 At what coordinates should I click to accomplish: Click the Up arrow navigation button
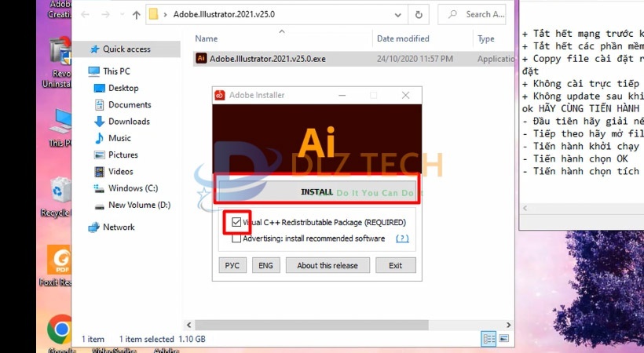pyautogui.click(x=136, y=14)
